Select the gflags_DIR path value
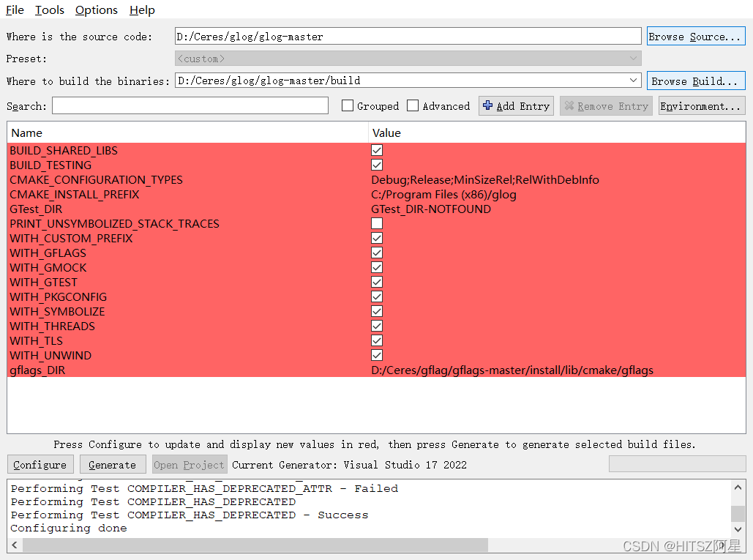Image resolution: width=753 pixels, height=560 pixels. click(x=512, y=370)
